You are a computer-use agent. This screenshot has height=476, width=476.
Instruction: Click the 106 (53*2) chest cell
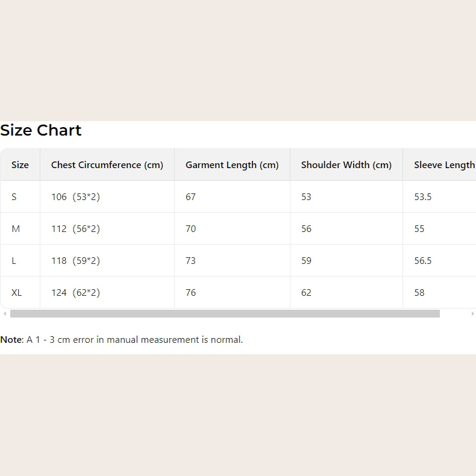click(75, 197)
